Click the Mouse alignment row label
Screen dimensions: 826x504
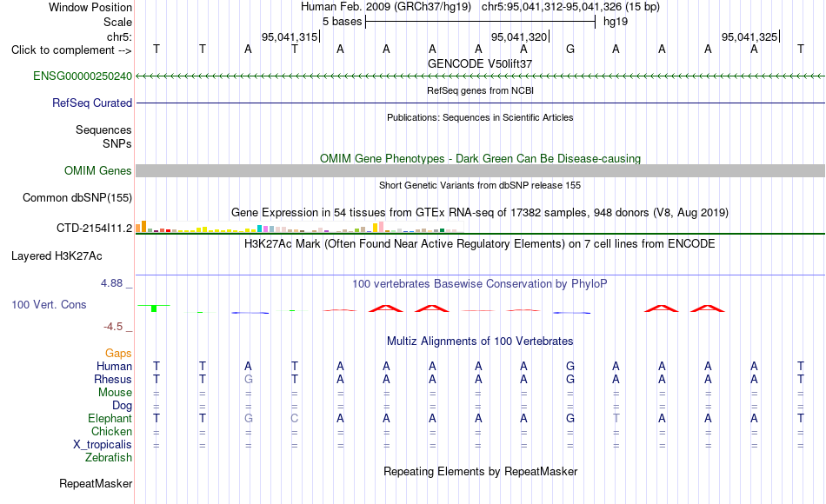tap(115, 393)
